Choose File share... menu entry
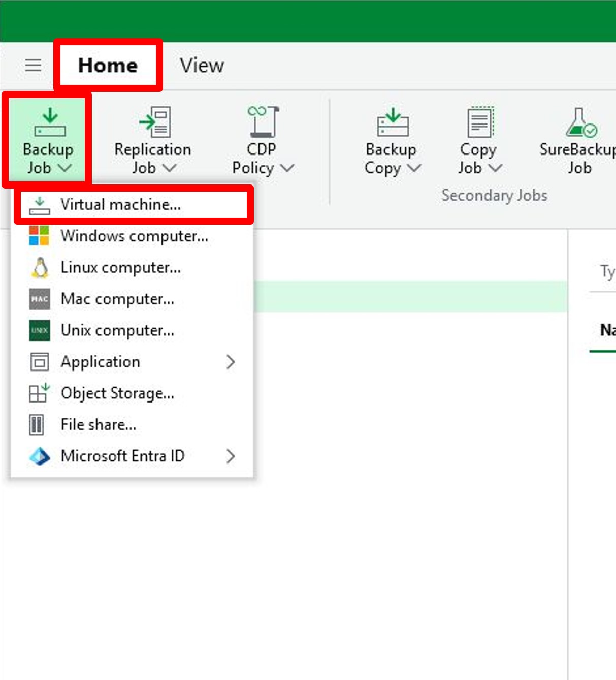The height and width of the screenshot is (680, 616). (132, 425)
